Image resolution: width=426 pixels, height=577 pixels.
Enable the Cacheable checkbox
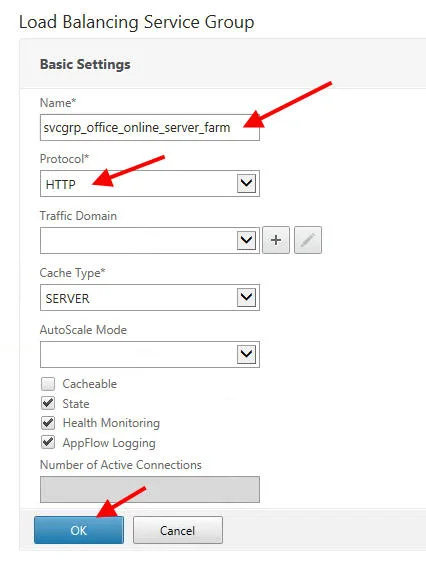tap(48, 384)
